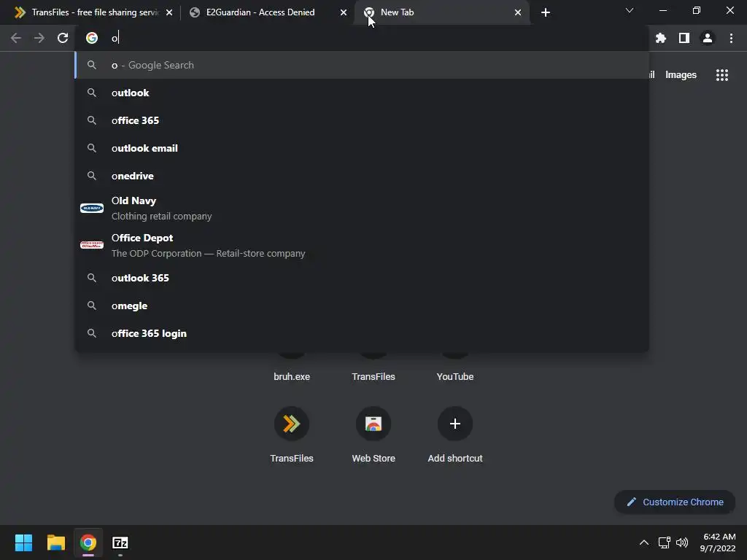Viewport: 747px width, 560px height.
Task: Close the New Tab tab
Action: click(x=518, y=12)
